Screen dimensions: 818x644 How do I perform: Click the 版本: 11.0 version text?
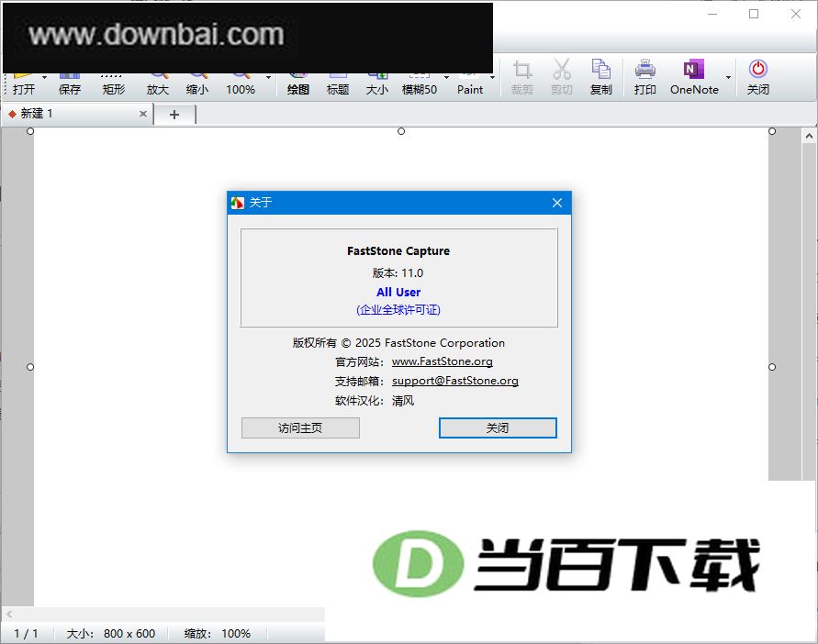(398, 272)
